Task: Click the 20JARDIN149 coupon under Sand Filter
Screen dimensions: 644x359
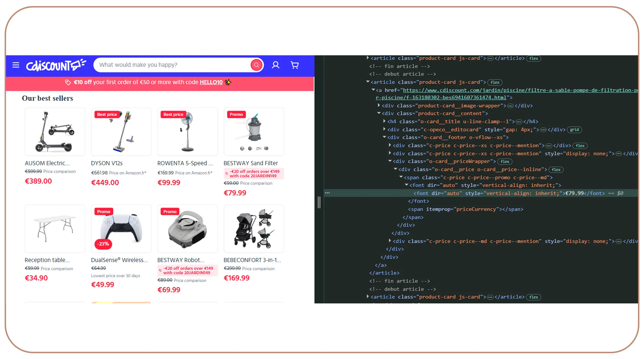Action: coord(254,174)
